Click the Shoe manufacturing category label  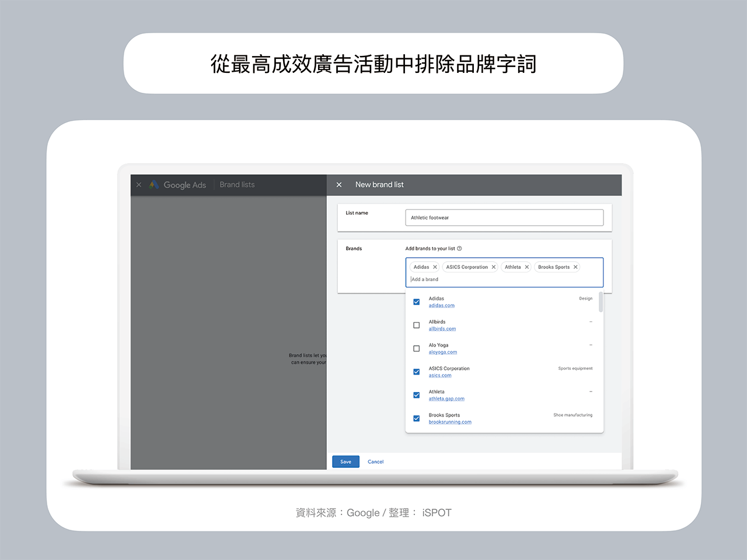(573, 415)
